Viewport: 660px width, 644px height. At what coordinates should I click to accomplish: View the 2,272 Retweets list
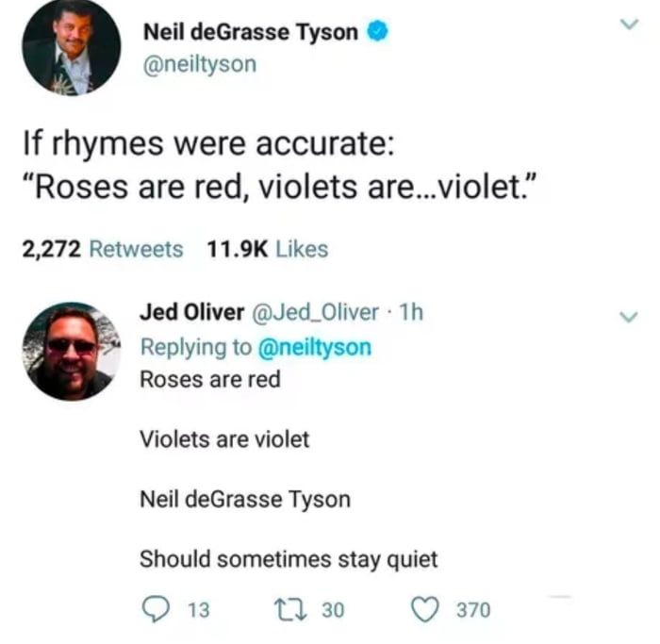102,249
